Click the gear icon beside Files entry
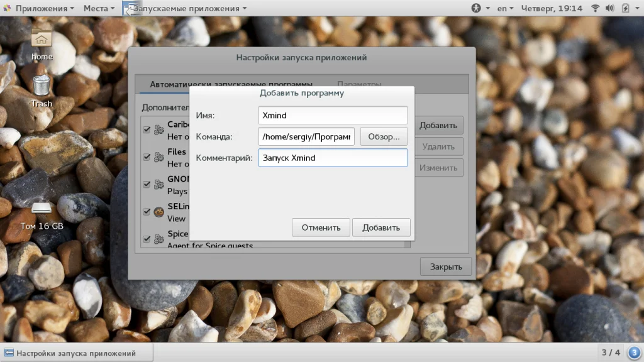 tap(159, 158)
